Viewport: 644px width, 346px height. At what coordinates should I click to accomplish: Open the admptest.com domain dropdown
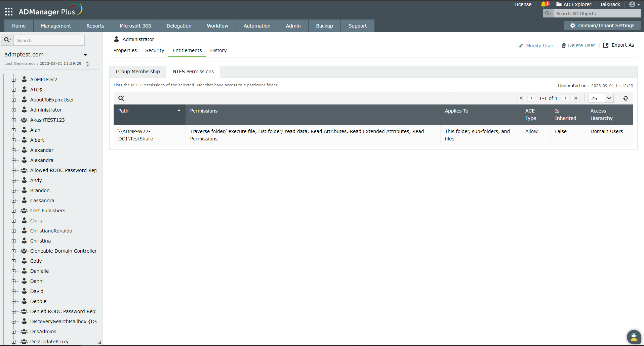point(85,55)
